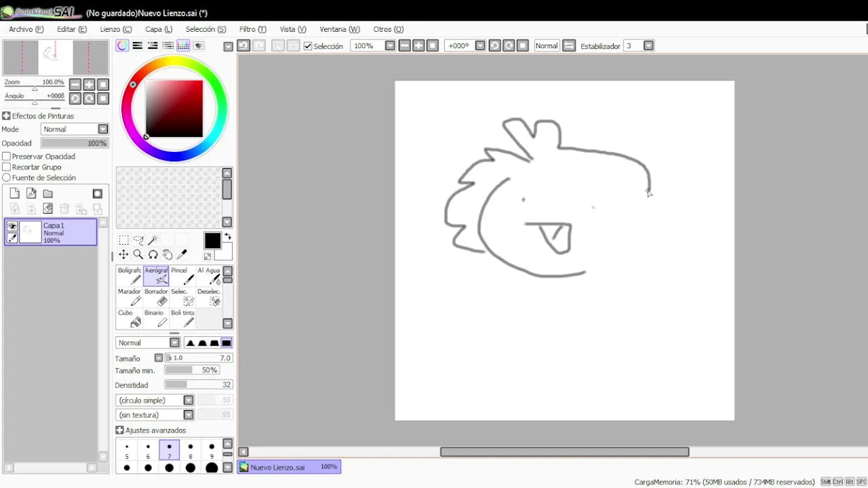Create a new linework layer

[31, 194]
